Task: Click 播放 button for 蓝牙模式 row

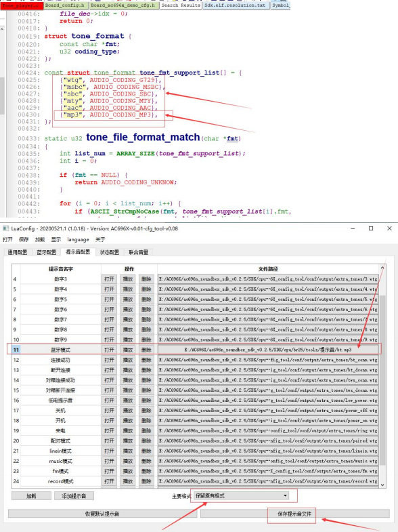Action: 128,350
